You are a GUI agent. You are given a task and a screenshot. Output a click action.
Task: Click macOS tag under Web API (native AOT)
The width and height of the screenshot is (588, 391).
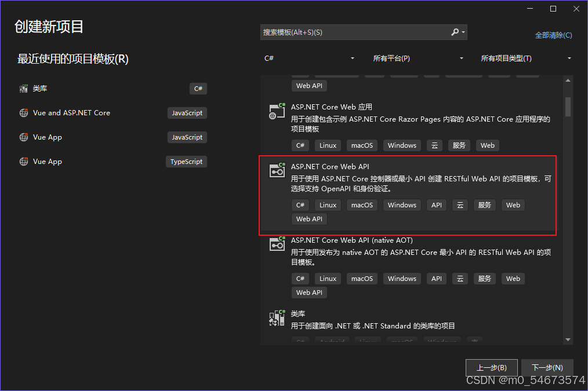(362, 279)
